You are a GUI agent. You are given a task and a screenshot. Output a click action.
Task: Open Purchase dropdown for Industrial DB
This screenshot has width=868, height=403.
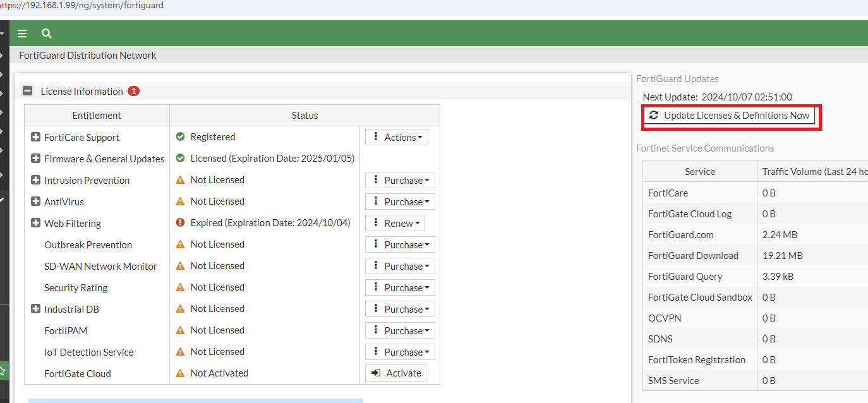400,309
